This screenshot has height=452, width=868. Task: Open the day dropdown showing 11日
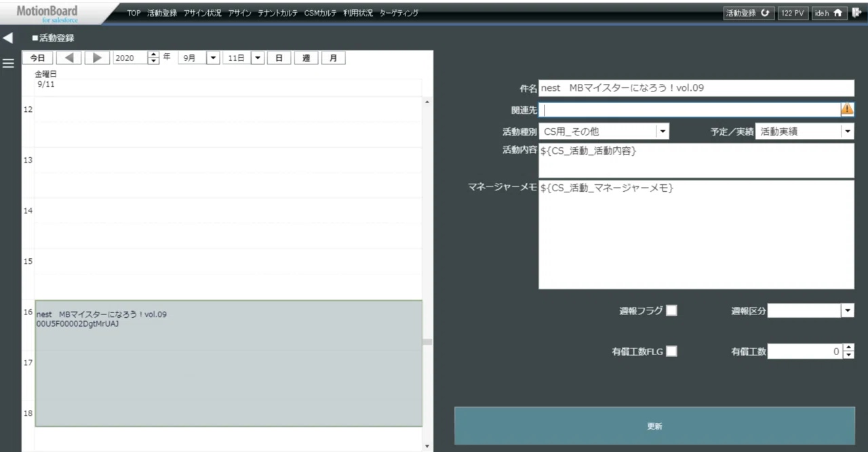click(257, 58)
